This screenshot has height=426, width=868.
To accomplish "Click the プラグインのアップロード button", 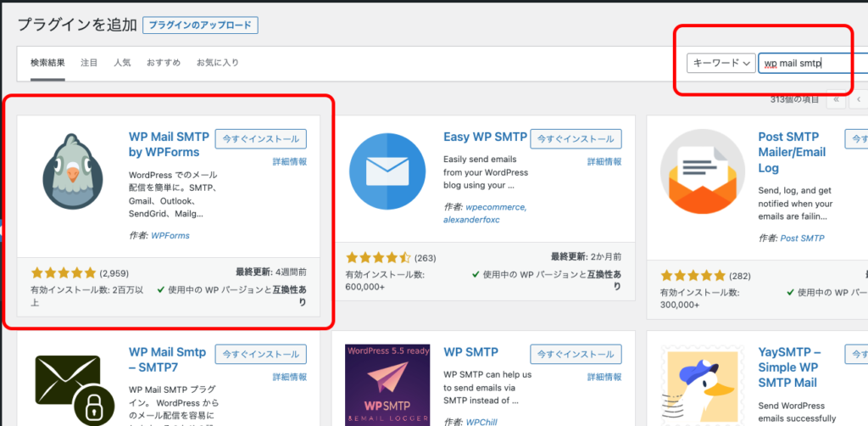I will coord(200,25).
